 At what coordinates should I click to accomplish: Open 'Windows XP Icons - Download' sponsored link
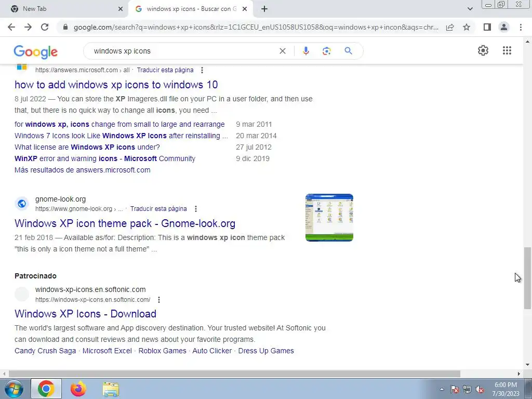(x=86, y=314)
